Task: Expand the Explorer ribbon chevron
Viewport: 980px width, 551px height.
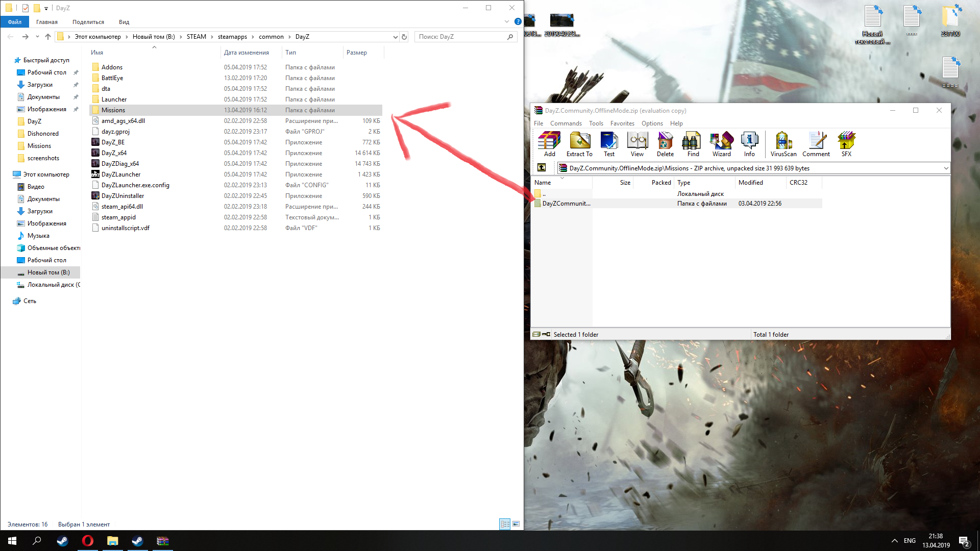Action: click(506, 22)
